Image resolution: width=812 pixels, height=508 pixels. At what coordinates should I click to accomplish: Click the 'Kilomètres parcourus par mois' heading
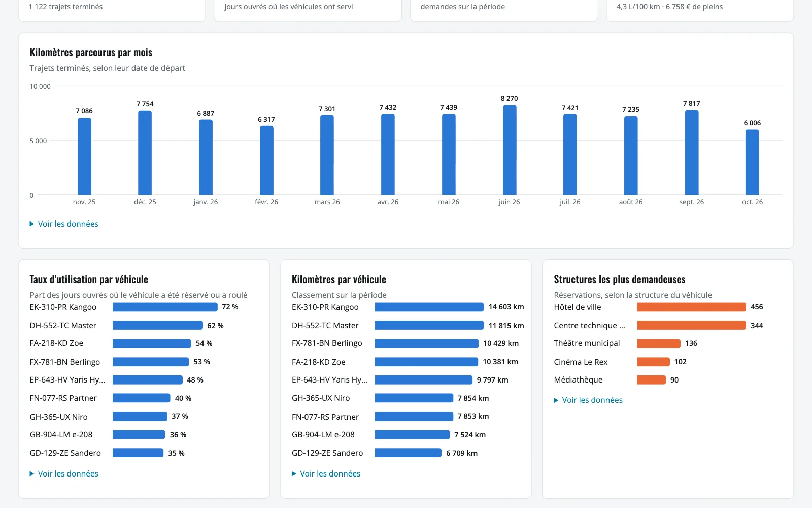click(x=91, y=52)
